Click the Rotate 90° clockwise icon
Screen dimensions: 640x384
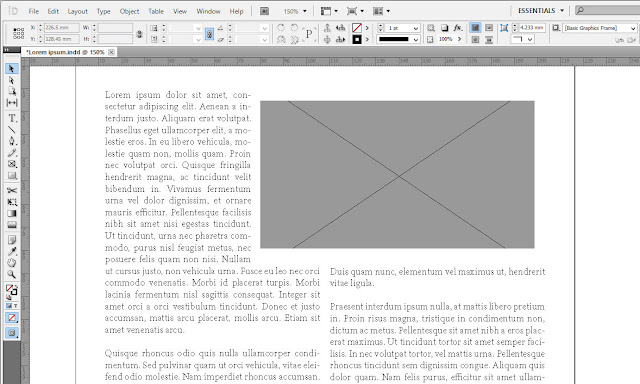coord(281,28)
